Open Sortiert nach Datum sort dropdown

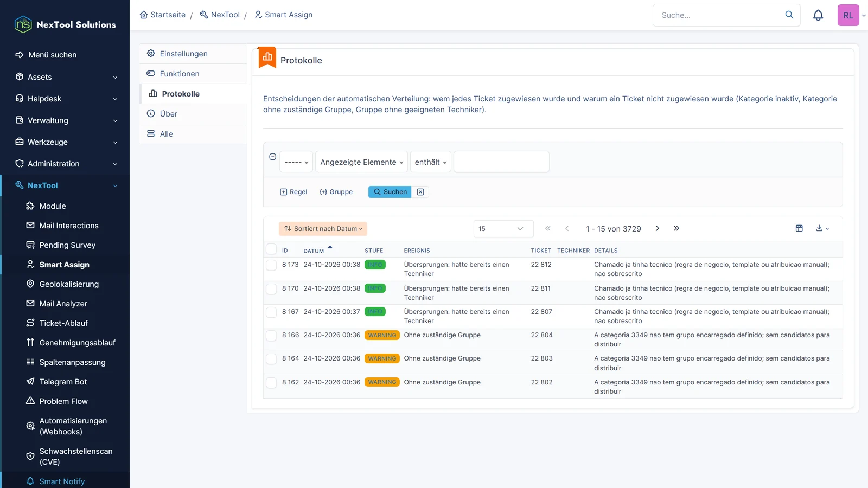click(323, 229)
